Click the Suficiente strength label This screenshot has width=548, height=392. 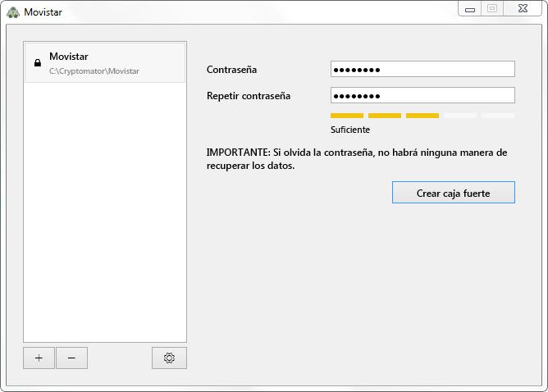coord(349,130)
